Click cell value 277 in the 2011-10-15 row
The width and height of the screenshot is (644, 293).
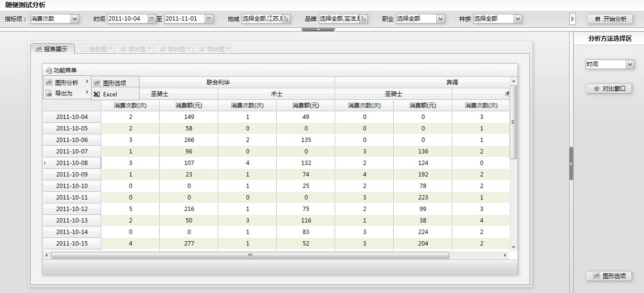(189, 243)
